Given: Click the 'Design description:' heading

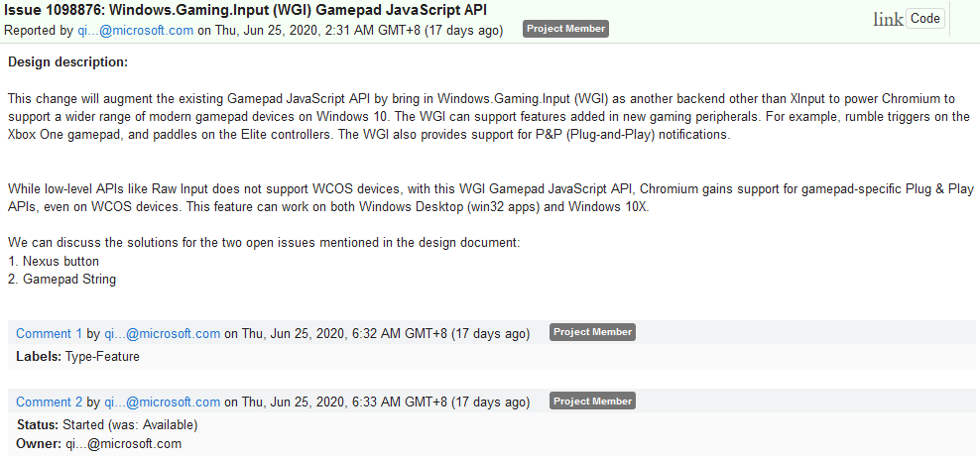Looking at the screenshot, I should click(x=68, y=62).
